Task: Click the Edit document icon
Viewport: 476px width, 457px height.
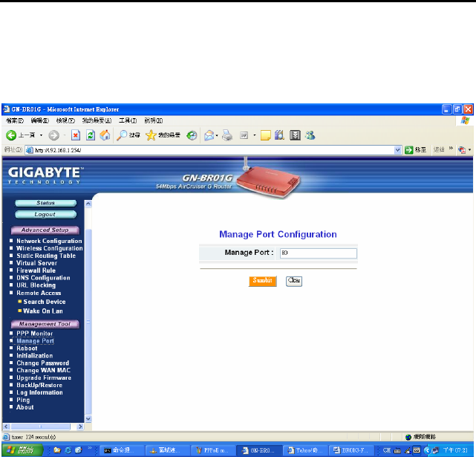Action: point(244,135)
